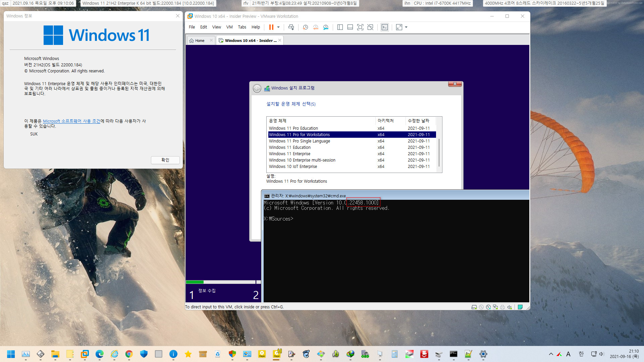644x362 pixels.
Task: Select Windows 11 Pro Single Language row
Action: 352,141
